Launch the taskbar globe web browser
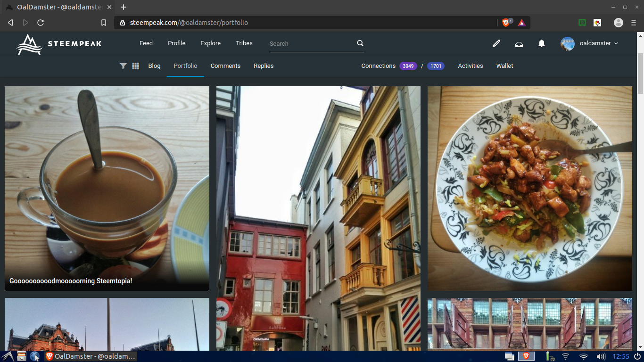 point(35,356)
